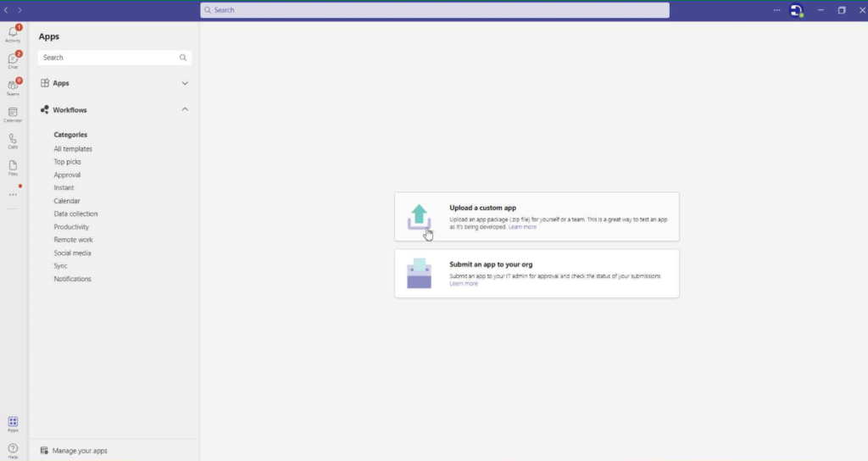This screenshot has height=461, width=868.
Task: Click the upload arrow icon on custom app card
Action: 419,217
